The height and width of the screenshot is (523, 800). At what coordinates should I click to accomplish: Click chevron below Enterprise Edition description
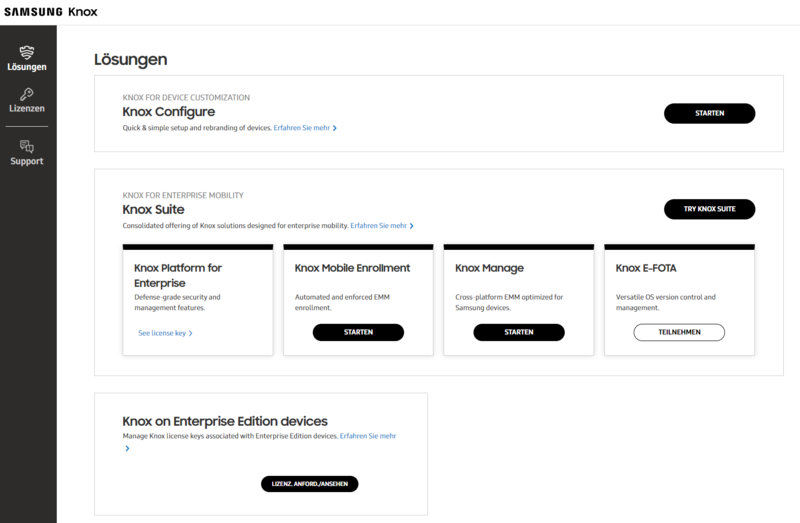point(128,449)
